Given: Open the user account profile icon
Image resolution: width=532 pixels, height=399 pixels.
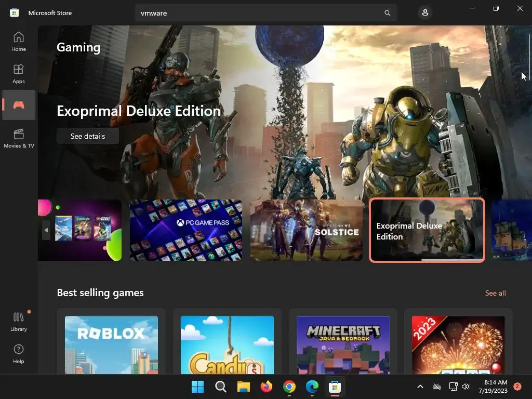Looking at the screenshot, I should [x=425, y=13].
